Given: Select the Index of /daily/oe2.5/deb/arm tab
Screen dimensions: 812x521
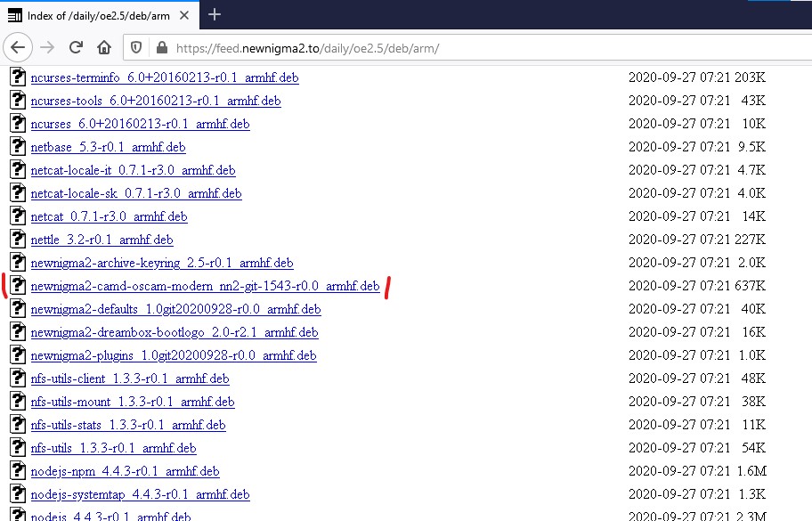Looking at the screenshot, I should pyautogui.click(x=100, y=15).
